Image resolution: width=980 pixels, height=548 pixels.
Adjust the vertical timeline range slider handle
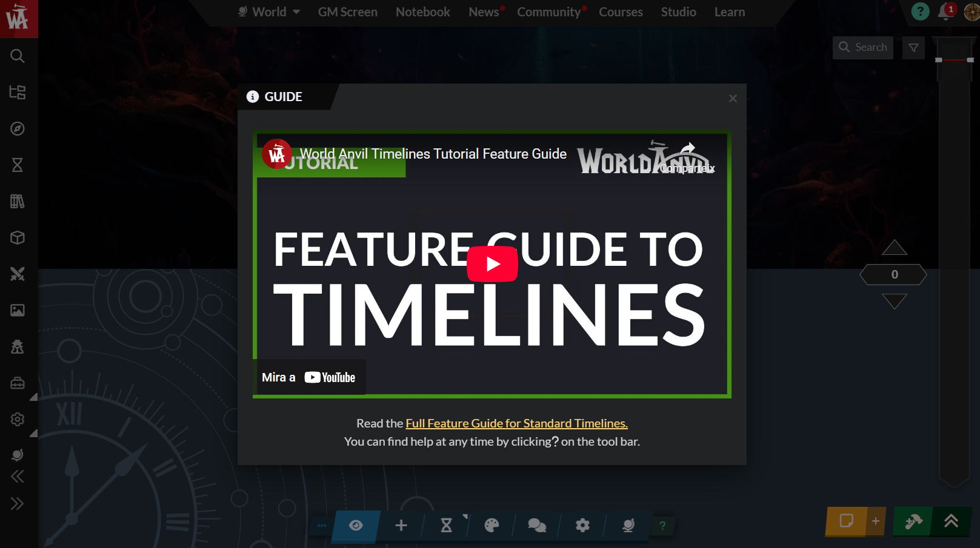pos(954,60)
